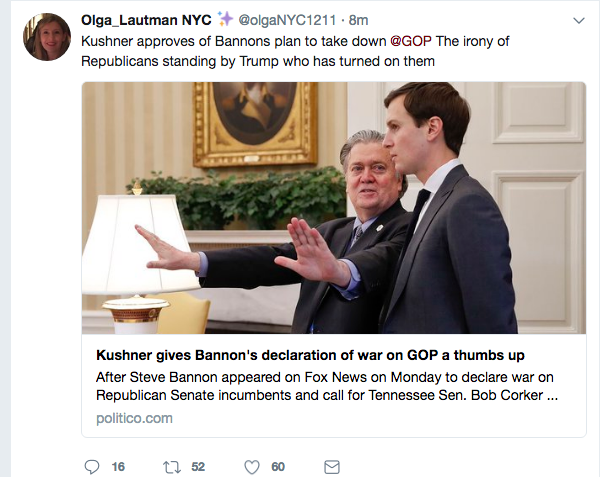Click the sparkle emoji beside the display name
This screenshot has height=477, width=600.
pyautogui.click(x=225, y=19)
